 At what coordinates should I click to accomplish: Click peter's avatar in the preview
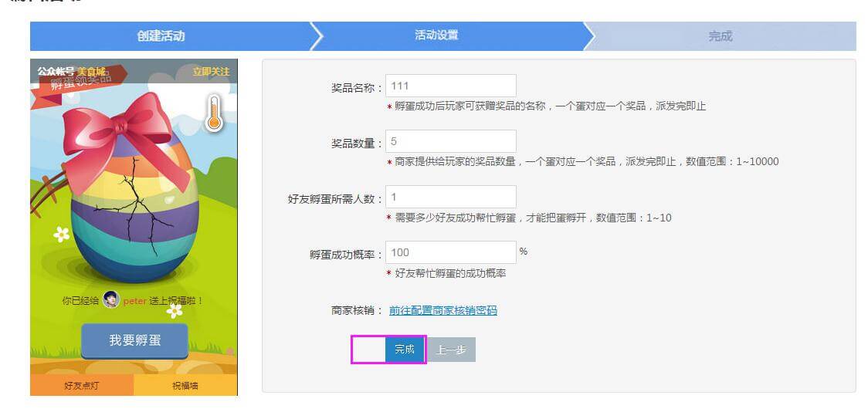[111, 300]
